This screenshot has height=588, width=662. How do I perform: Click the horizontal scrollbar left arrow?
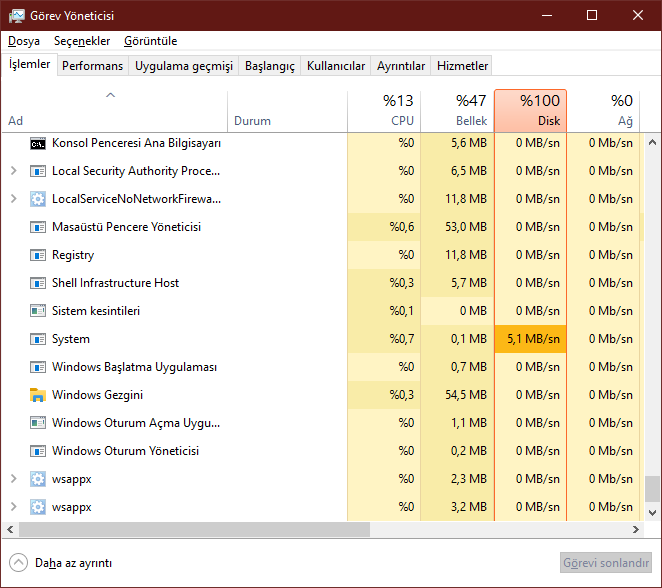point(10,529)
